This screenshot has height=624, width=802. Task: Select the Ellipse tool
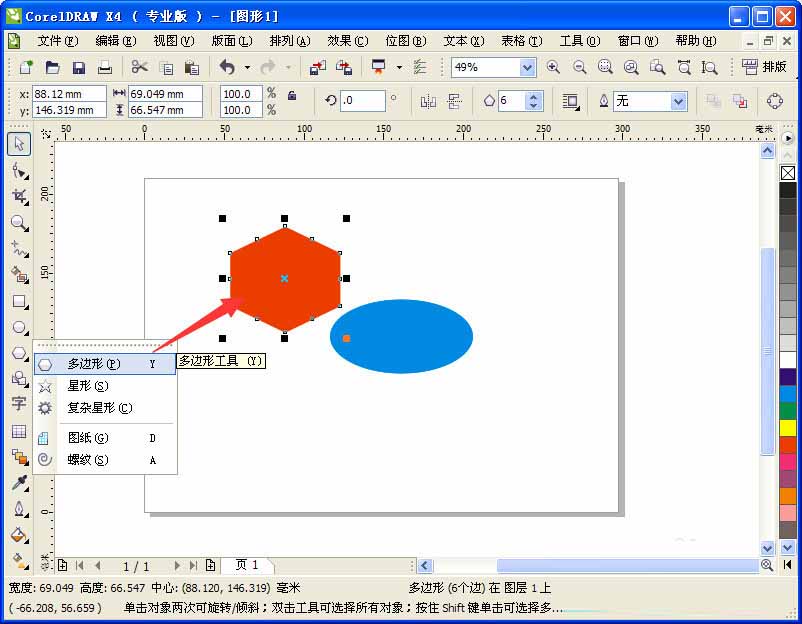[19, 327]
